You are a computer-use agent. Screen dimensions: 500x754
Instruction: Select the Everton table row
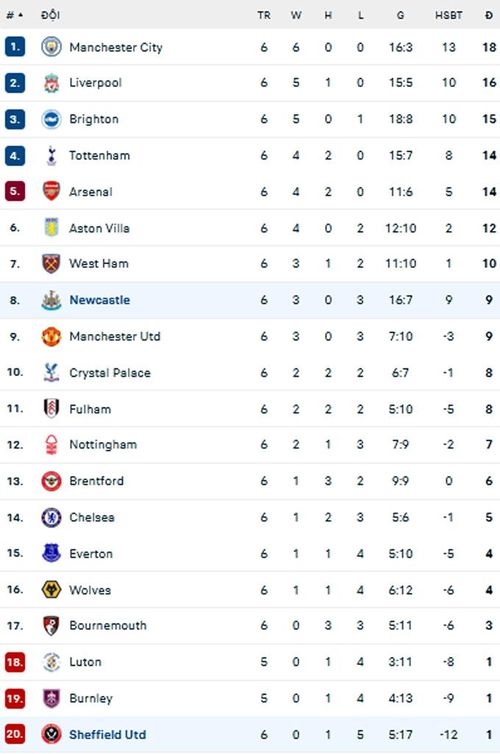(x=250, y=553)
